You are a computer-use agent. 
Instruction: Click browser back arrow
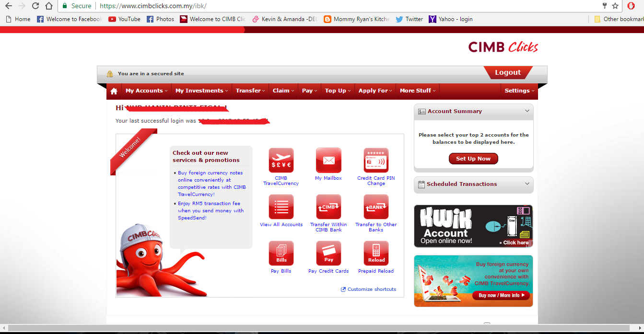(8, 6)
